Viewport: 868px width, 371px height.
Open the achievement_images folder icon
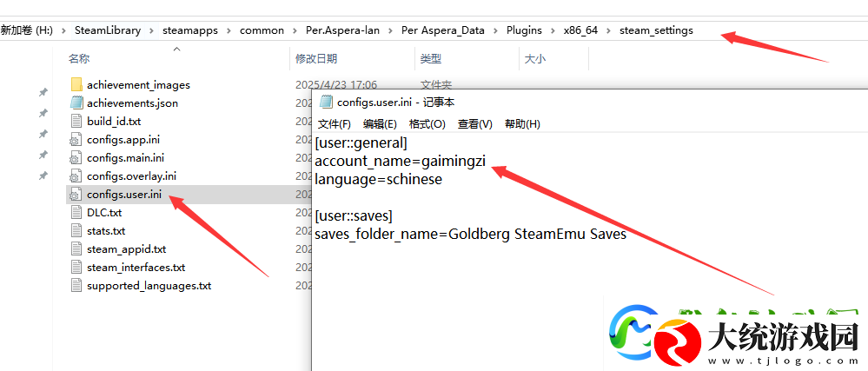click(76, 85)
